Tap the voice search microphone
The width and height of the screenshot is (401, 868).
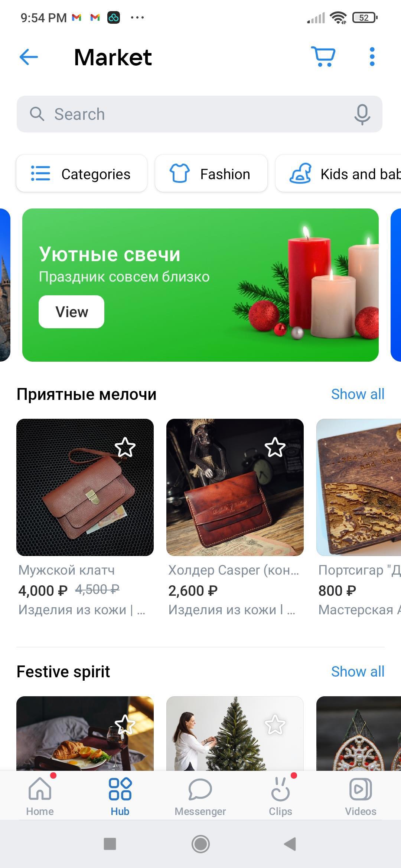click(x=362, y=114)
